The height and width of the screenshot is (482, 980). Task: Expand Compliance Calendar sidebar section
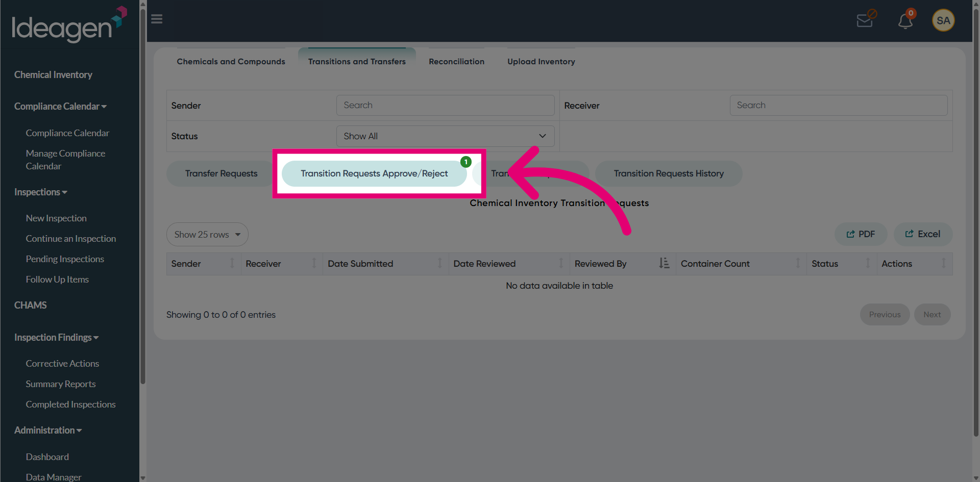point(60,106)
